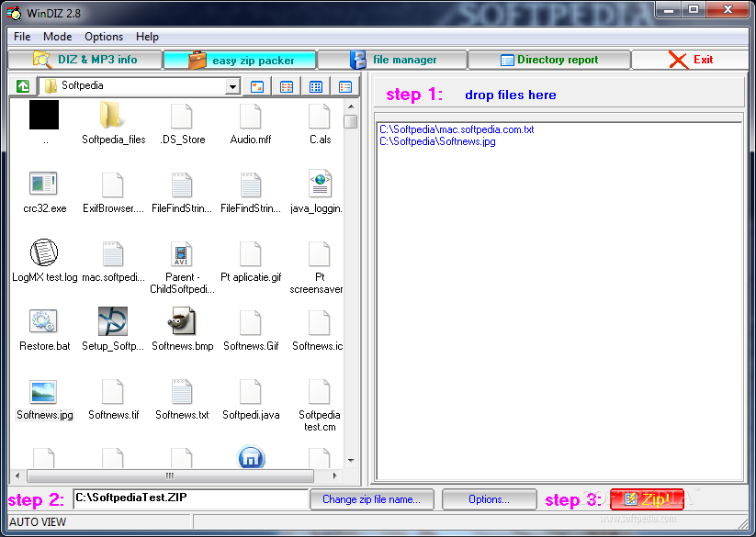This screenshot has height=537, width=756.
Task: Select the Restore.bat icon
Action: pos(43,321)
